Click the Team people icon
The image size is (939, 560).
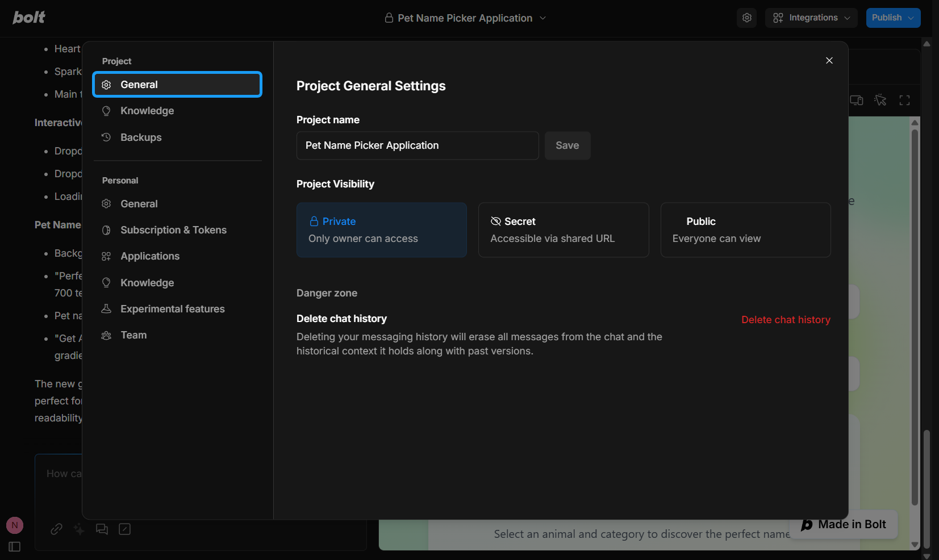106,335
